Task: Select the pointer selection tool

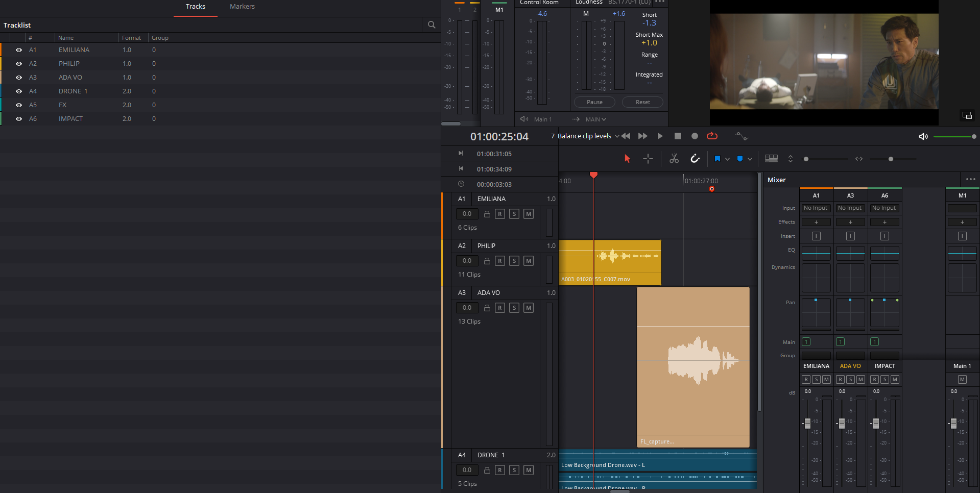Action: [x=627, y=159]
